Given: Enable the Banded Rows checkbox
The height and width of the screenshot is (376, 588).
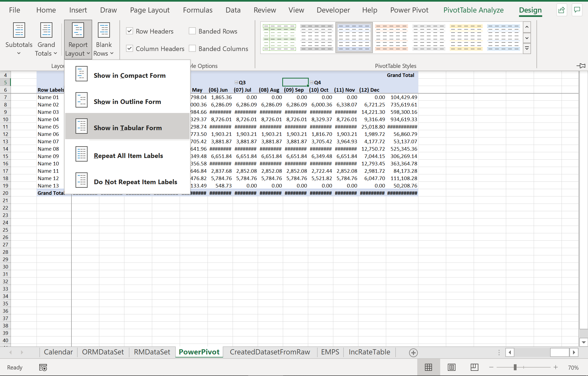Looking at the screenshot, I should tap(192, 31).
